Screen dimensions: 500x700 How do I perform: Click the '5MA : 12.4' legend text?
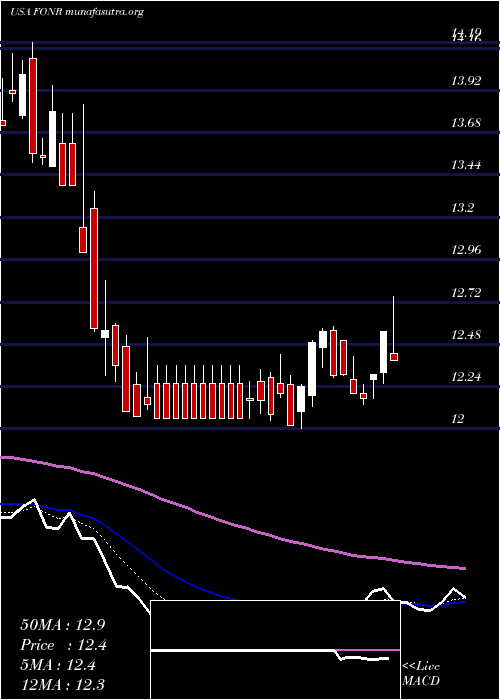point(58,666)
